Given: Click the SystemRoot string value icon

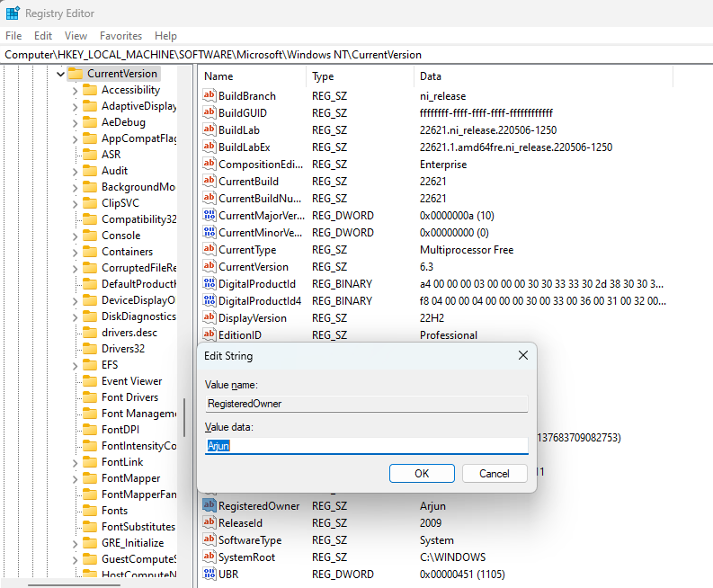Looking at the screenshot, I should coord(209,557).
